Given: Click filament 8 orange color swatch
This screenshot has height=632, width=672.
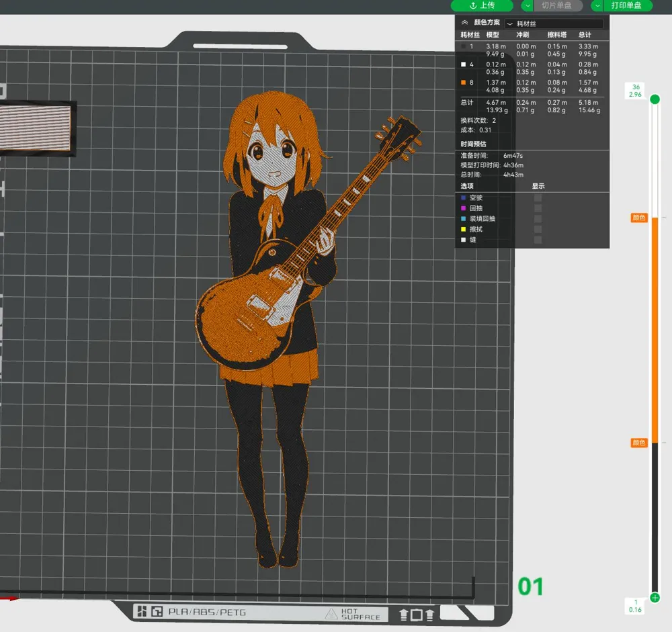Looking at the screenshot, I should click(x=463, y=82).
